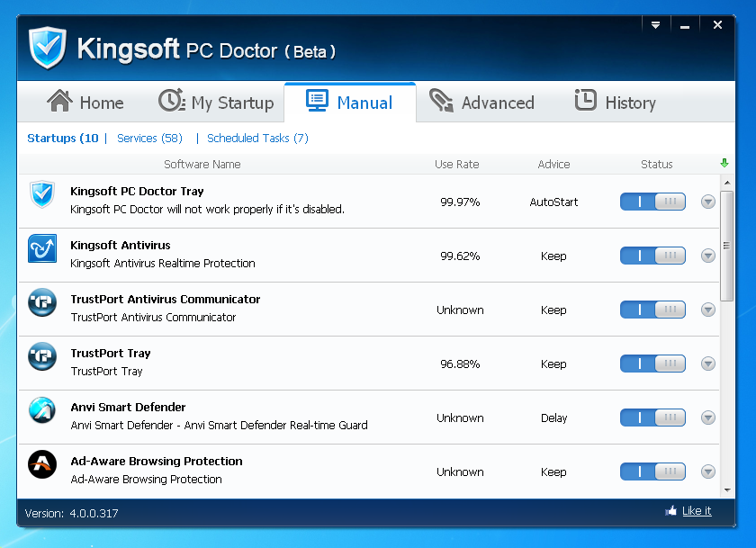View Scheduled Tasks (7)
Image resolution: width=756 pixels, height=548 pixels.
click(257, 139)
